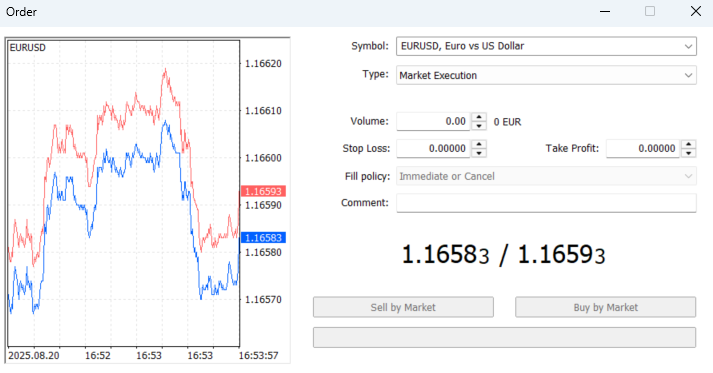This screenshot has width=713, height=373.
Task: Click the Volume input field
Action: coord(433,121)
